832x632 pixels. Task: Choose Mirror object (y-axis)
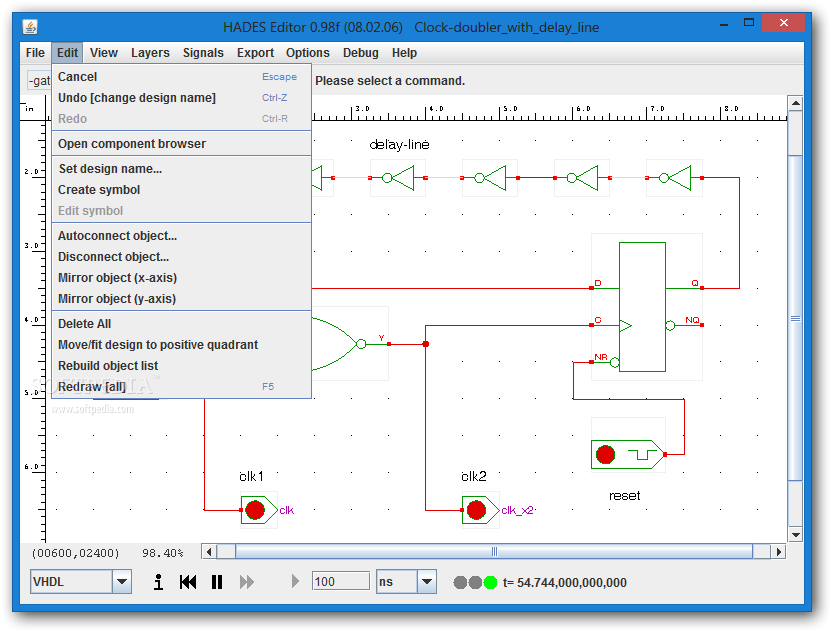pos(181,299)
